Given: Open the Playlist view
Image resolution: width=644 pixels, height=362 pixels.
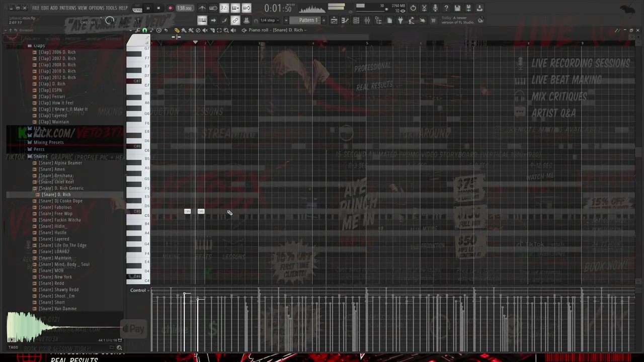Looking at the screenshot, I should click(334, 20).
